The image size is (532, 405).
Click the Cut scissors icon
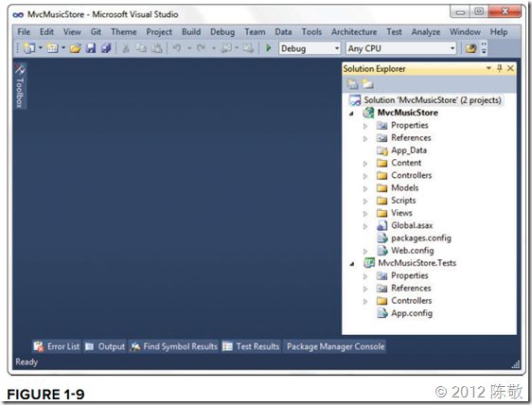pos(126,48)
